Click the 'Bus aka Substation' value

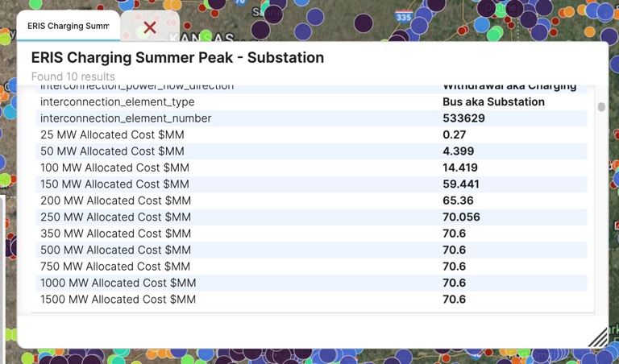tap(493, 101)
